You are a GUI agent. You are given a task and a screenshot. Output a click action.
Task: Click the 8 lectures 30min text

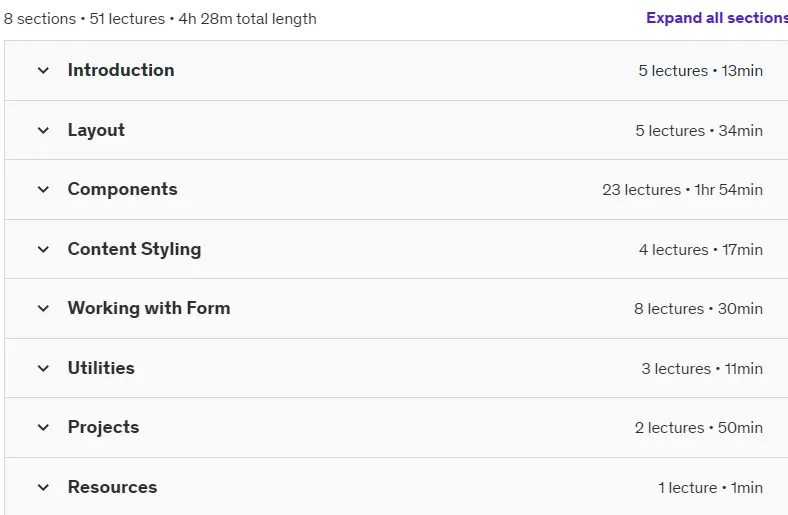699,309
